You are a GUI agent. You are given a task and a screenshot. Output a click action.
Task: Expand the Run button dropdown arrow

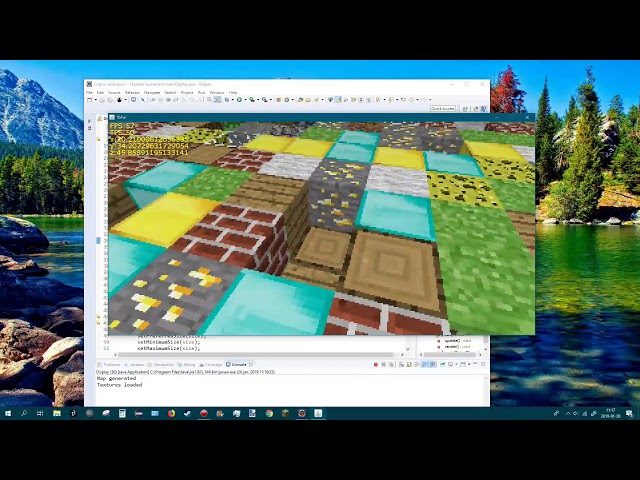[x=246, y=100]
